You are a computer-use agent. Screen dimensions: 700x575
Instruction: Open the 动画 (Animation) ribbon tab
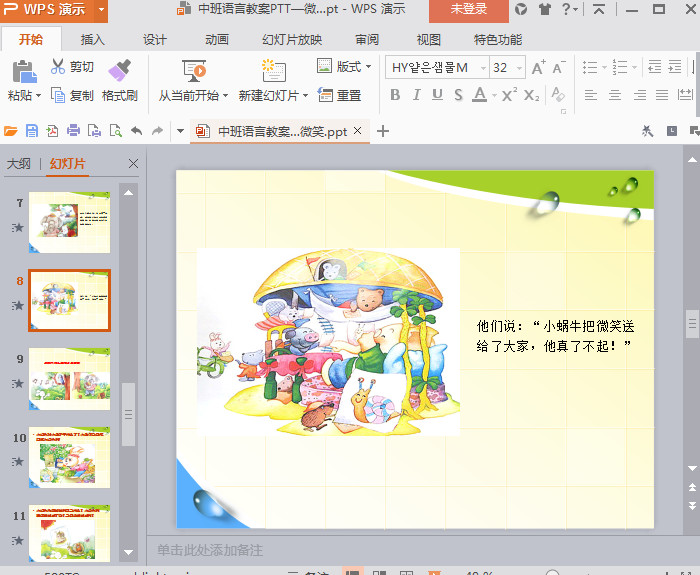[217, 40]
